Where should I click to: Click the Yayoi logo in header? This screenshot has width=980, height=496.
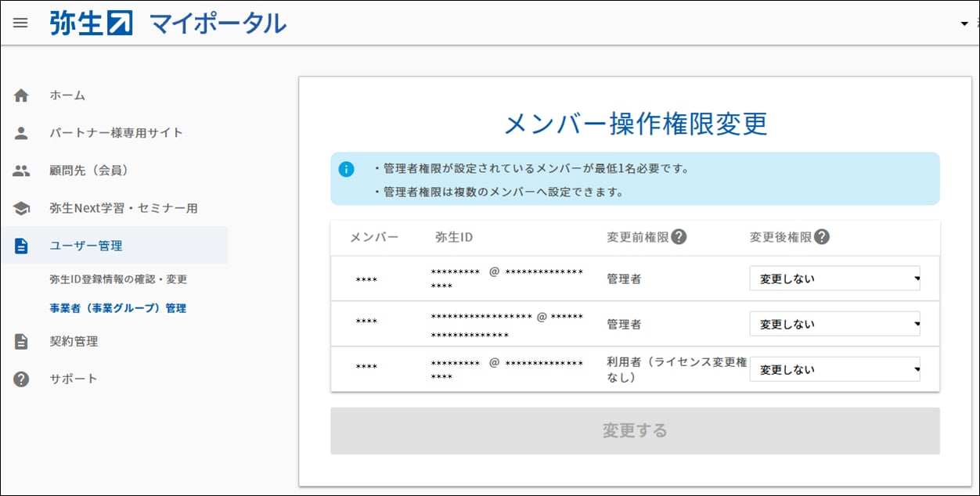(x=91, y=23)
